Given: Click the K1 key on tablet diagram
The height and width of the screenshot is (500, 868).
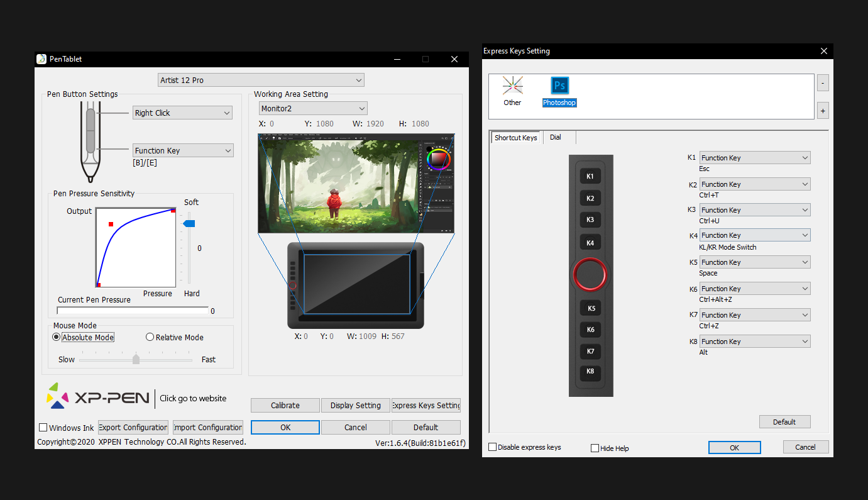Looking at the screenshot, I should pyautogui.click(x=590, y=177).
